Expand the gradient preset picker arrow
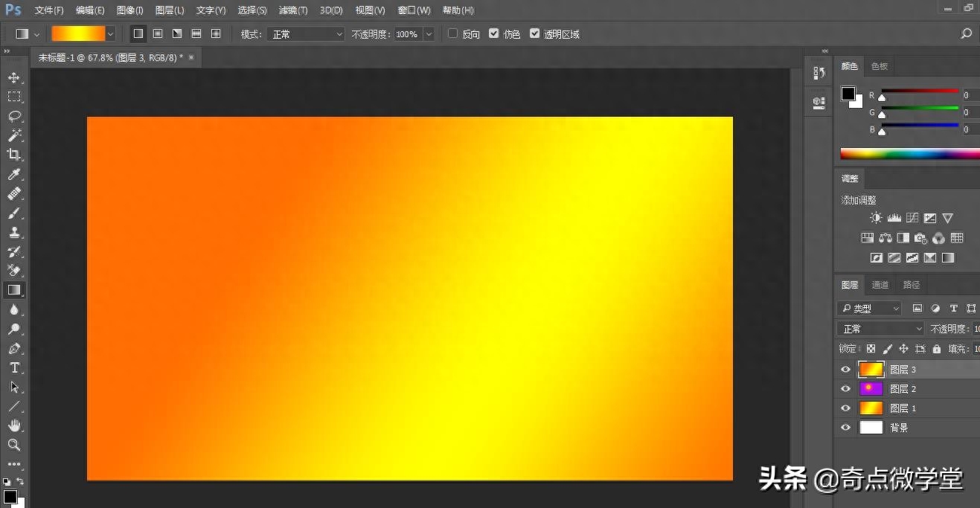This screenshot has height=508, width=980. click(111, 34)
